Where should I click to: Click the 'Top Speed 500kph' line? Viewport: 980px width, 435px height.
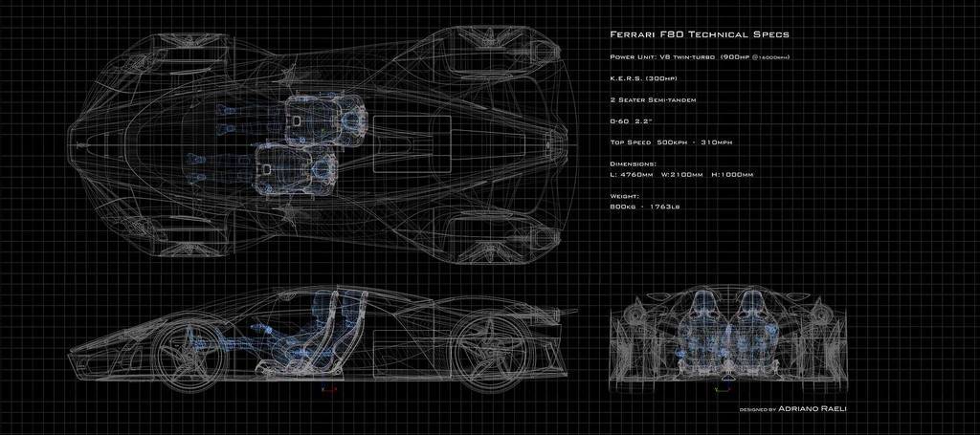(x=671, y=142)
